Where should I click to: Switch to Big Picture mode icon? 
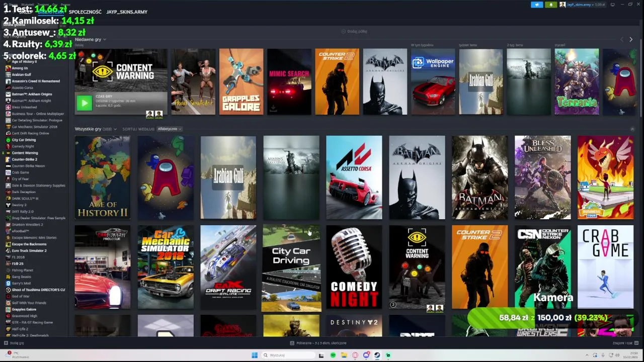(612, 5)
